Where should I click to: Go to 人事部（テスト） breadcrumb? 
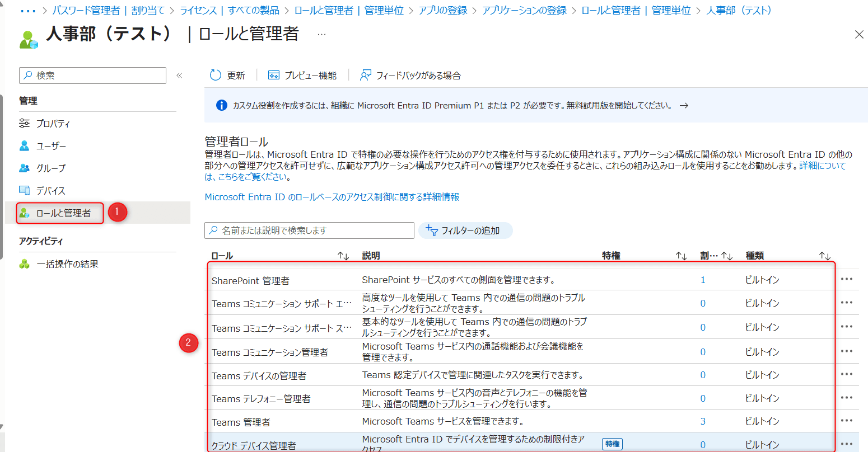point(740,11)
